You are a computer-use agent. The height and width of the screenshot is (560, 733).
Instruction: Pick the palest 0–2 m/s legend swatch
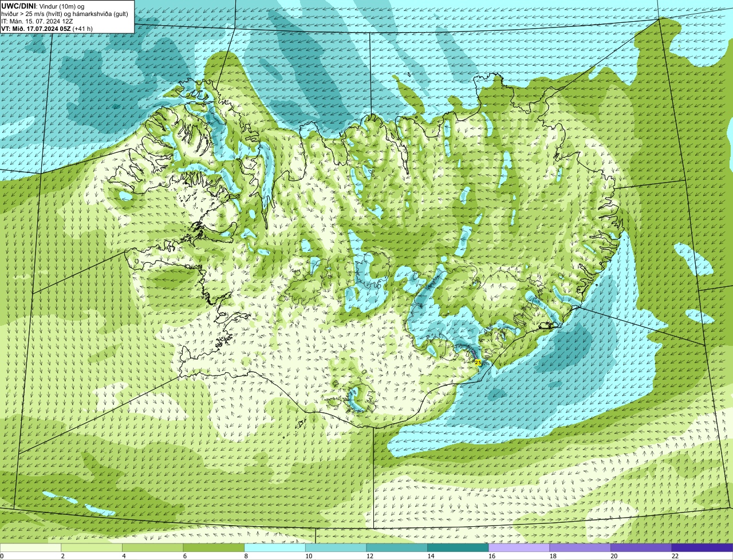pos(30,547)
